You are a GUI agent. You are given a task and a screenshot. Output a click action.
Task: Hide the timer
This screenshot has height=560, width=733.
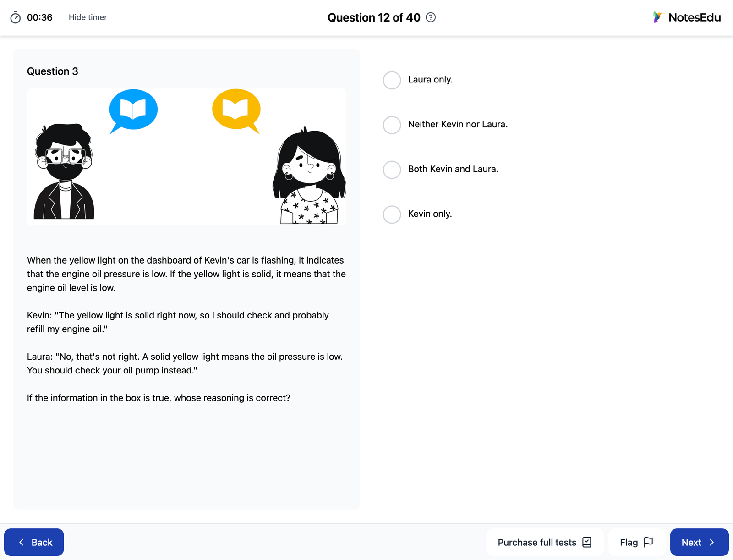click(88, 17)
